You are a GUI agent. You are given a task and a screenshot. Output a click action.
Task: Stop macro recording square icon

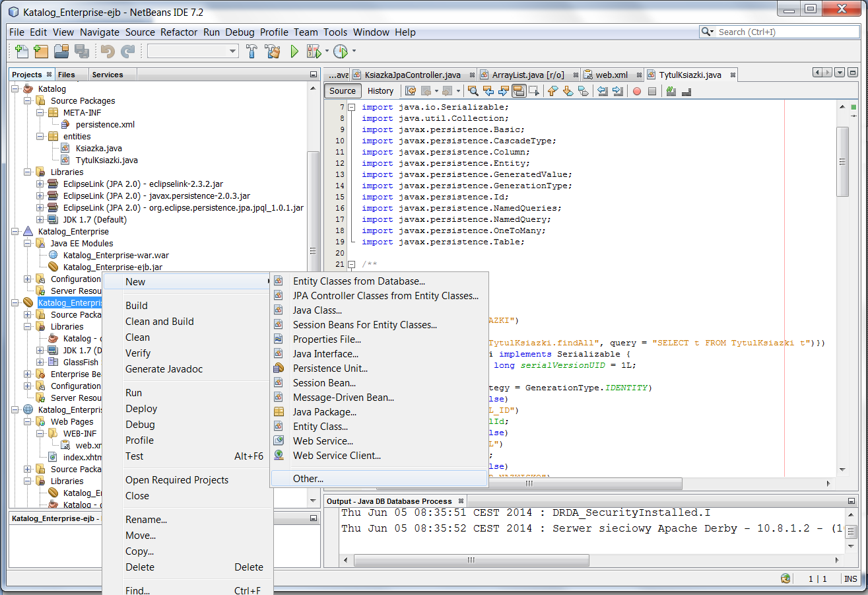tap(652, 91)
